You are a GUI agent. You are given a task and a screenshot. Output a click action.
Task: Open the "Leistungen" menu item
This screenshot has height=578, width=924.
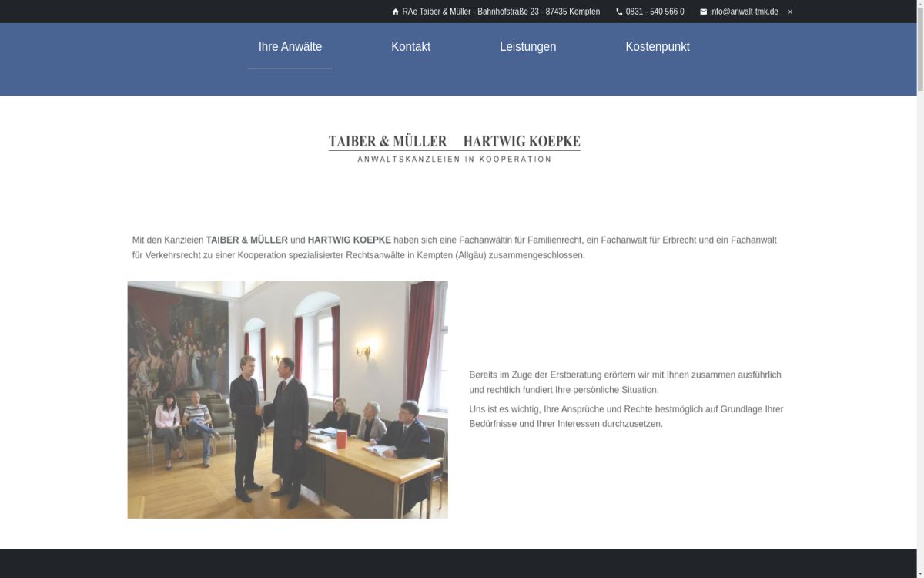[x=528, y=46]
